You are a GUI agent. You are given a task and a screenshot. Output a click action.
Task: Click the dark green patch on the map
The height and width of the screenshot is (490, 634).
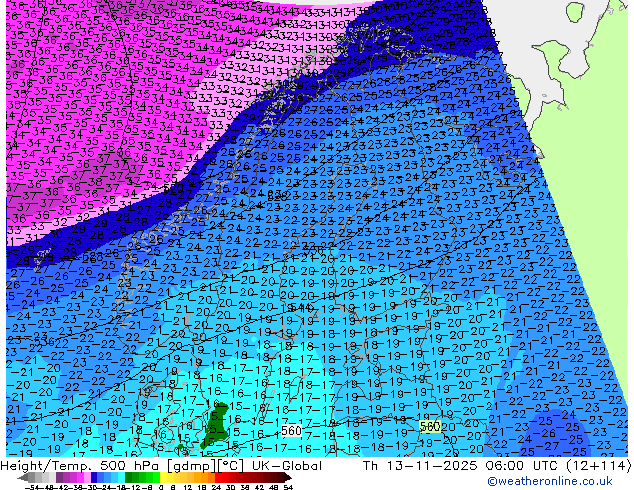point(216,427)
